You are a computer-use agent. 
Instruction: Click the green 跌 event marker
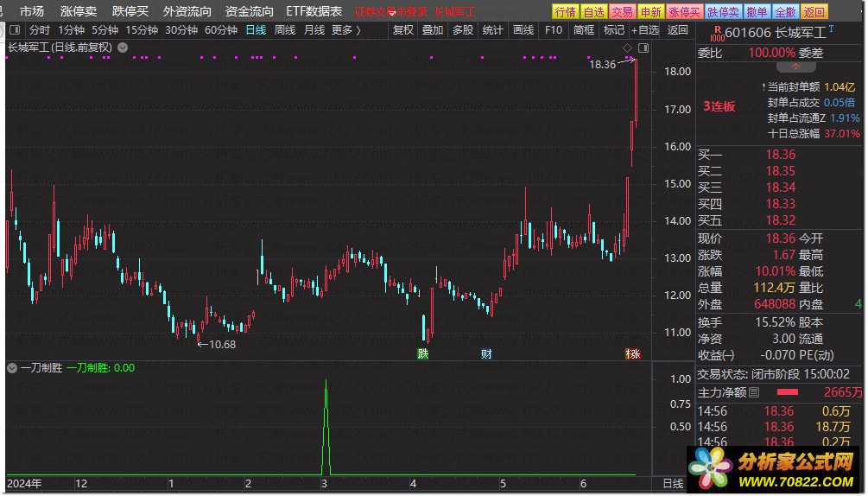tap(423, 353)
